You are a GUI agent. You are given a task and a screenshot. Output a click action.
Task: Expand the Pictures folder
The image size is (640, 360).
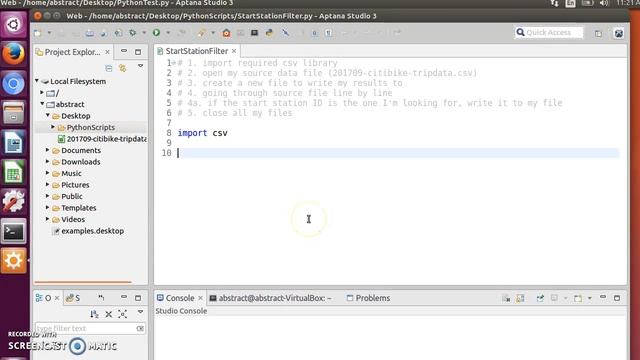48,184
